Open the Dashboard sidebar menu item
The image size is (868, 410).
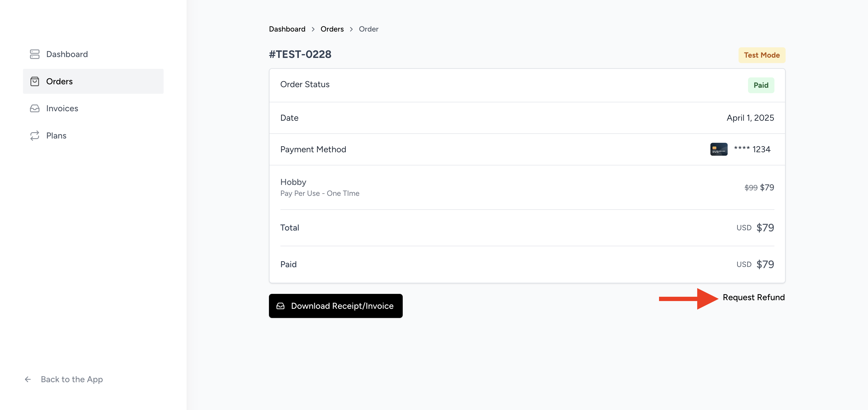pos(67,54)
